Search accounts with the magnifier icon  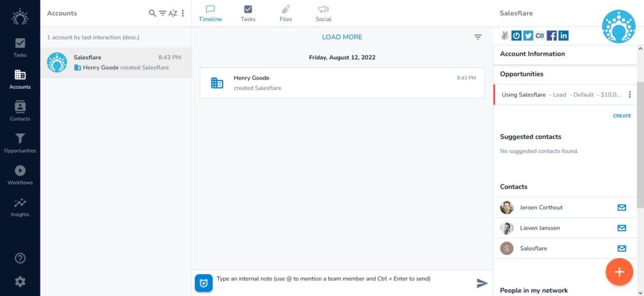pyautogui.click(x=152, y=13)
